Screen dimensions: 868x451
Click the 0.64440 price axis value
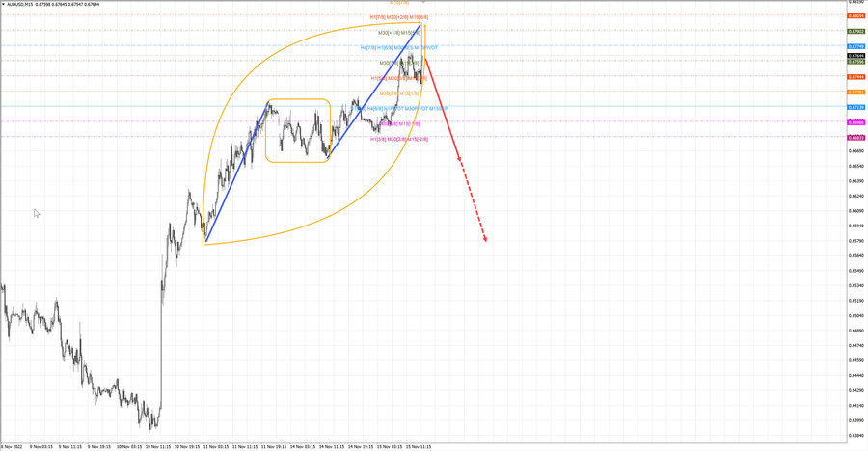(855, 375)
